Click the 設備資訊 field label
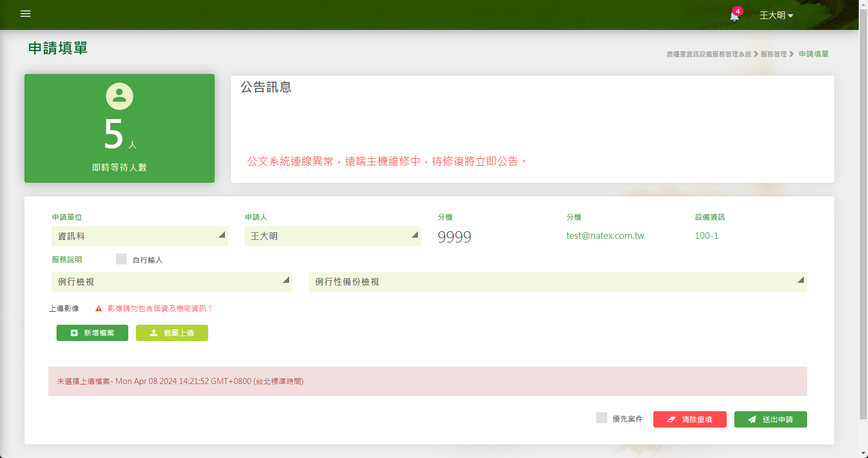Image resolution: width=868 pixels, height=458 pixels. pos(710,217)
